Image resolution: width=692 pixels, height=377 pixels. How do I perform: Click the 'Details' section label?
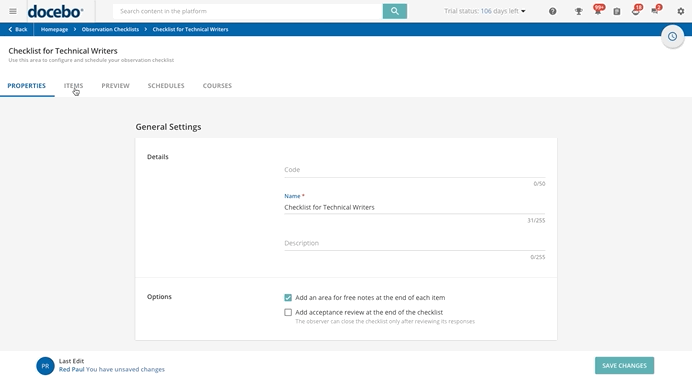pyautogui.click(x=158, y=157)
